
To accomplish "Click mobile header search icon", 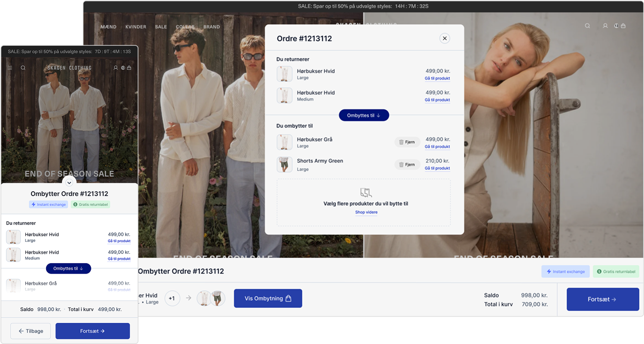I will (23, 68).
